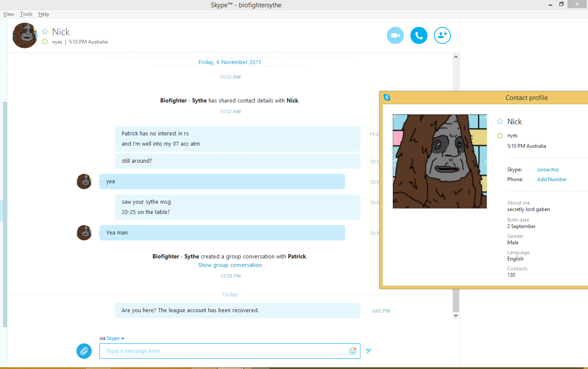Start a video call with Nick
The width and height of the screenshot is (588, 369).
pos(395,35)
